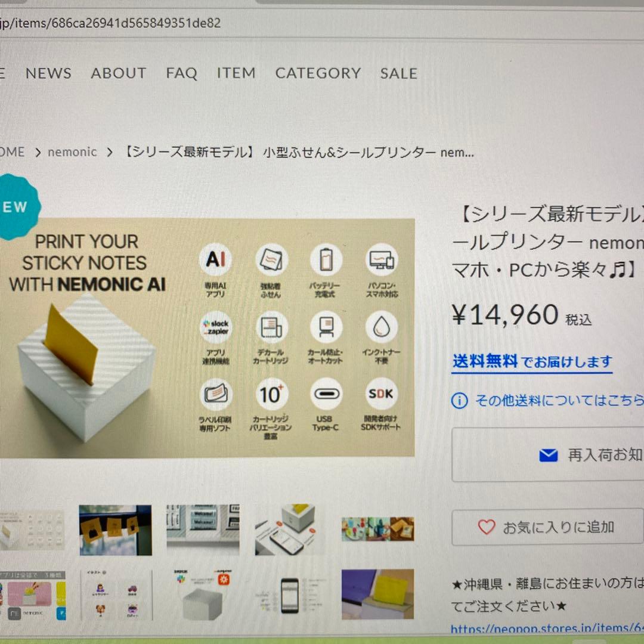Open the CATEGORY menu
This screenshot has width=644, height=644.
point(318,73)
